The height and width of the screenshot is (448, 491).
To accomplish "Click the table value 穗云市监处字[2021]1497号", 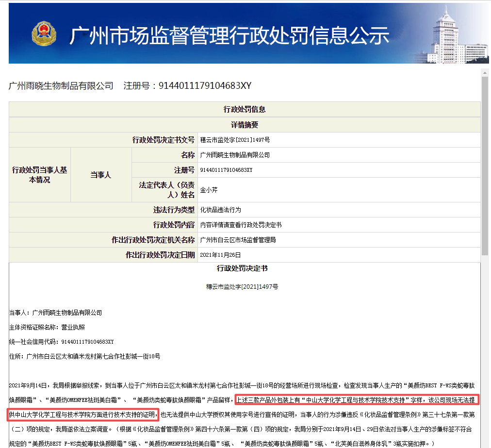I will point(235,140).
